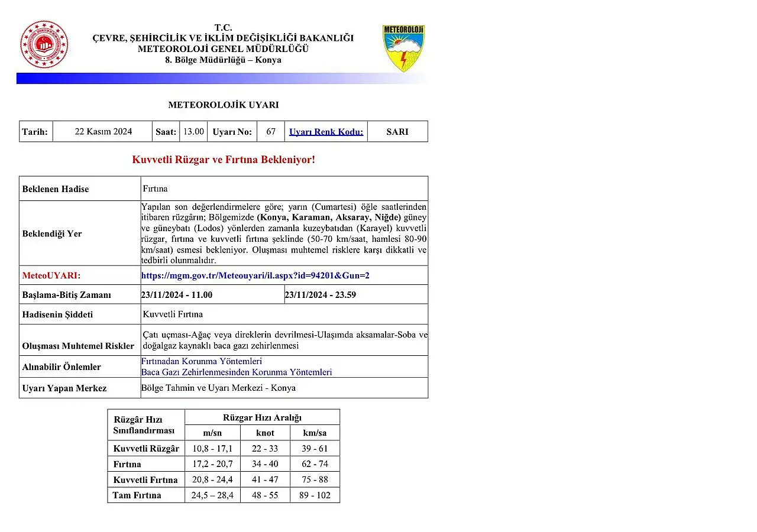This screenshot has height=532, width=757.
Task: Open Baca Gazı Zehirlenmesinden Korunma Yöntemleri link
Action: point(236,372)
